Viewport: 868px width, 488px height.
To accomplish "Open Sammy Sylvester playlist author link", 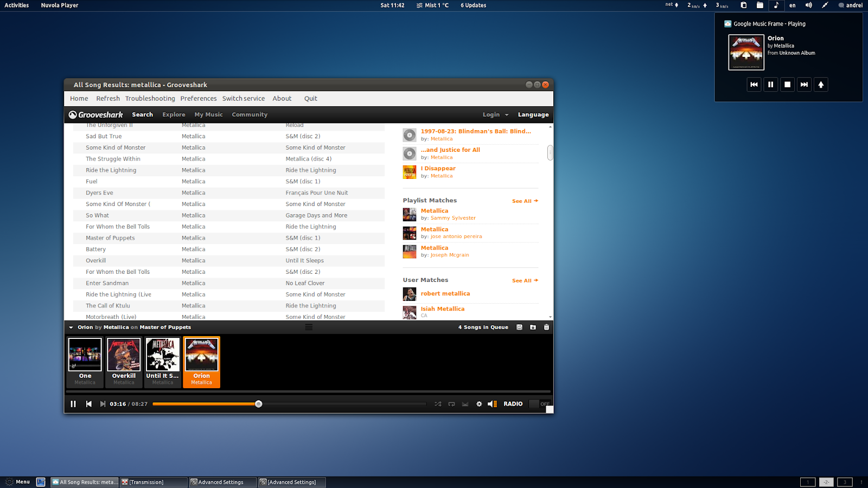I will (x=453, y=218).
